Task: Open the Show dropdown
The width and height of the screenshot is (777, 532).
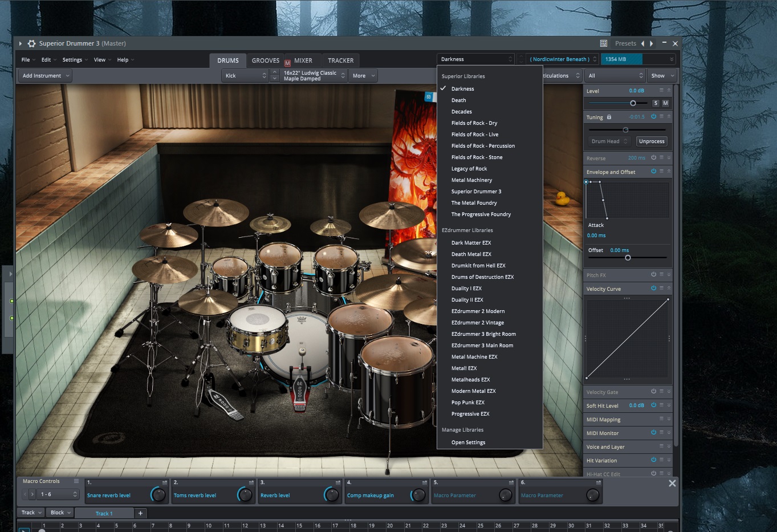Action: 661,75
